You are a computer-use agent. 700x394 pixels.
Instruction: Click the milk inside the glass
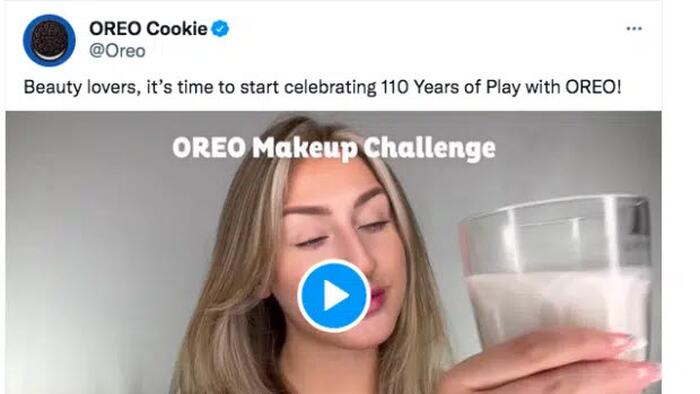point(556,308)
